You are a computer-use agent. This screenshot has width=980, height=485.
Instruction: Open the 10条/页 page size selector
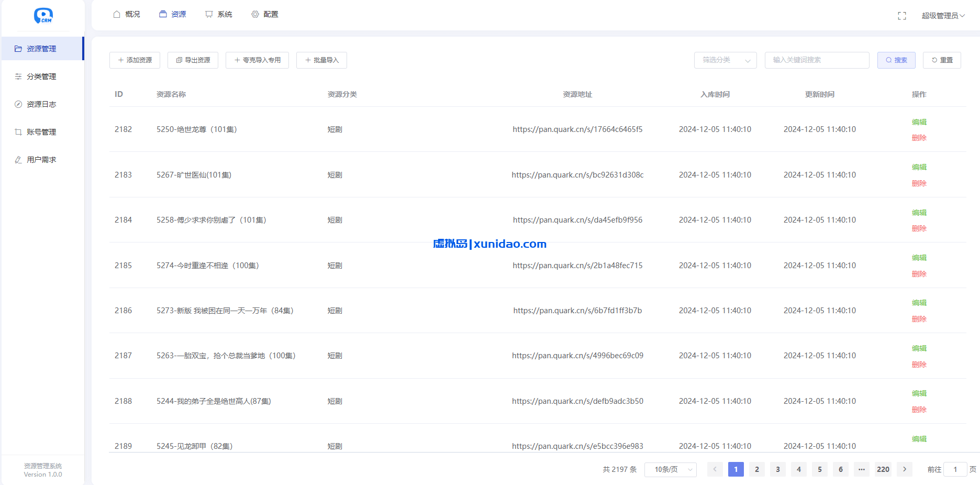pos(670,469)
